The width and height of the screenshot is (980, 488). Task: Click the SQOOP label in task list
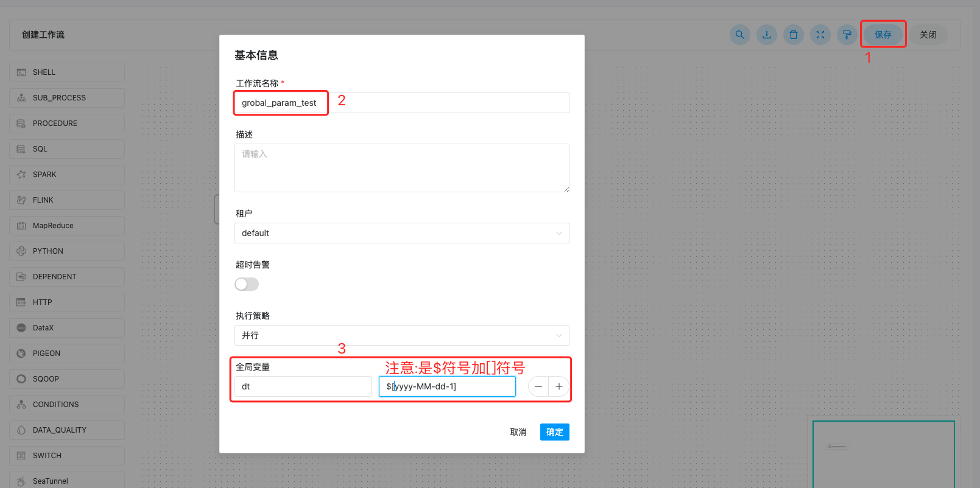coord(46,379)
